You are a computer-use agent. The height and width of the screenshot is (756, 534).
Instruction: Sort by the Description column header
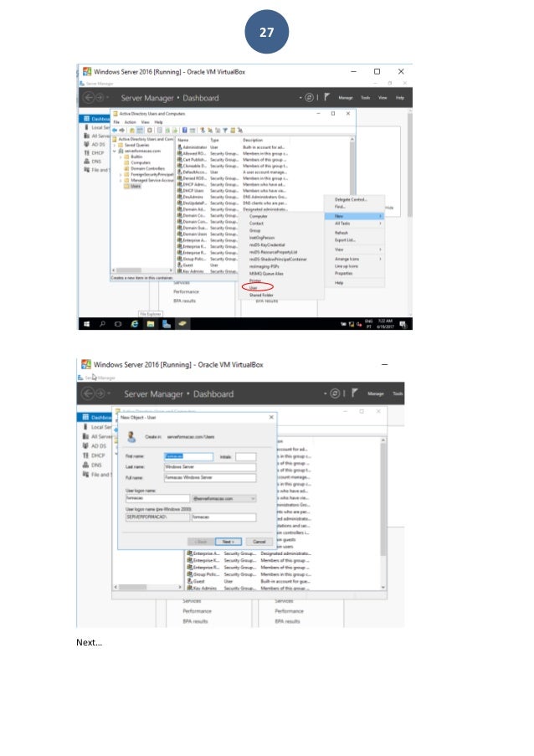(x=253, y=141)
